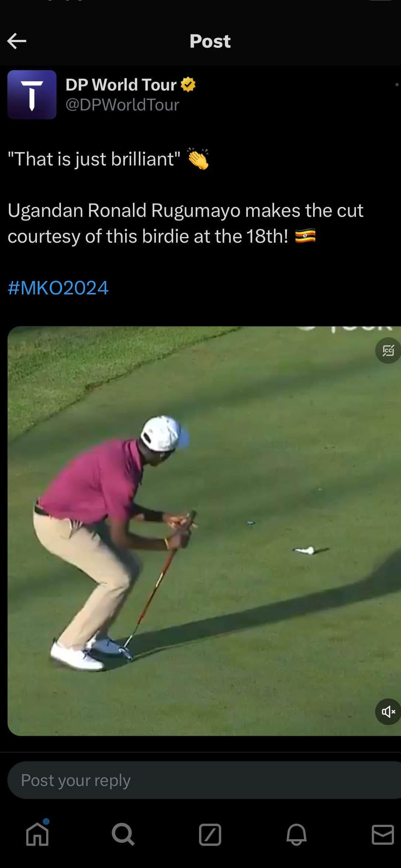Open the DP World Tour profile name
401x868 pixels.
(121, 85)
